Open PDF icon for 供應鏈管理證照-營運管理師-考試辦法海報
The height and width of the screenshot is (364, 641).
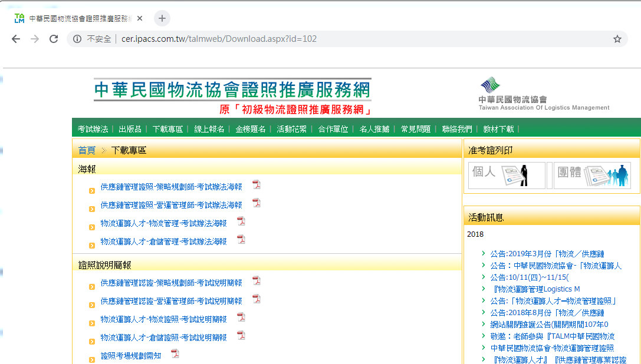tap(257, 203)
